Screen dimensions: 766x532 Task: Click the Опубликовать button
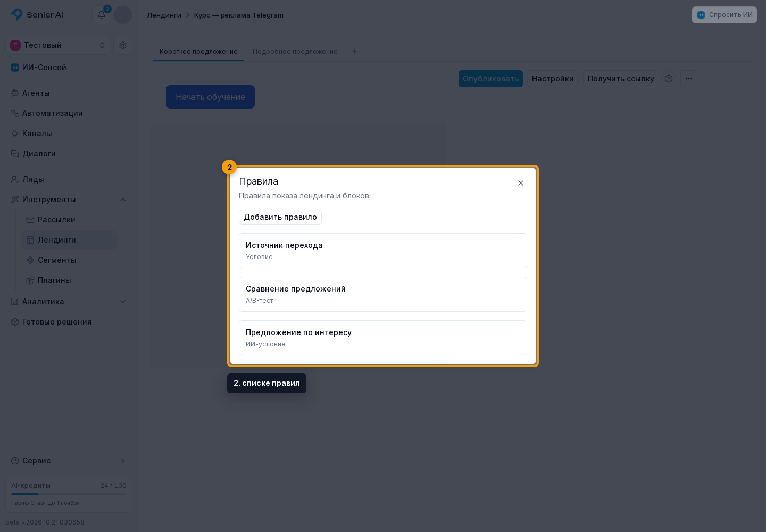pyautogui.click(x=490, y=79)
